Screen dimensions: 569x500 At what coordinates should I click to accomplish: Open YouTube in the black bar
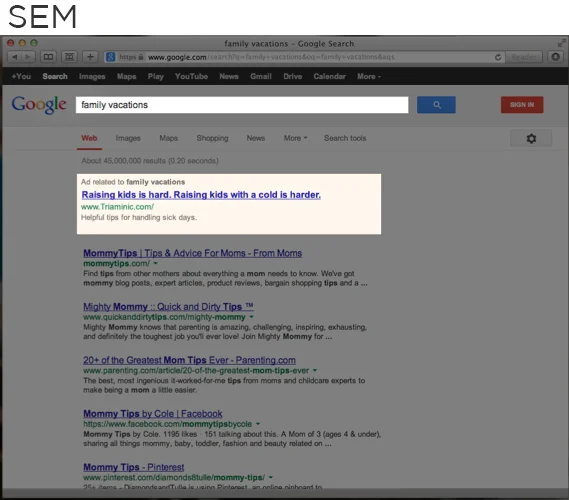click(191, 77)
